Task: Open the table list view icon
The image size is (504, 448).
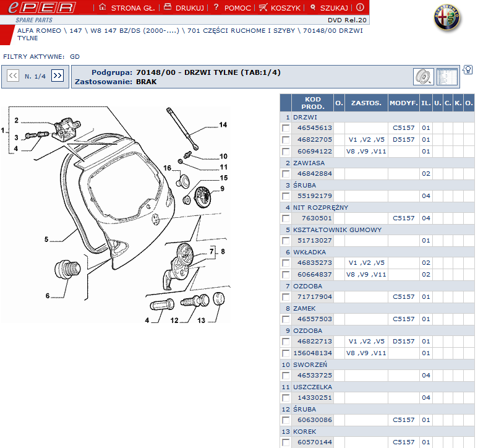Action: click(446, 77)
